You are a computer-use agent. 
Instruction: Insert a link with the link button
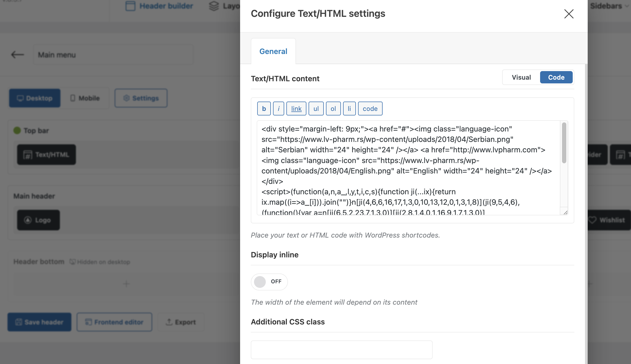click(296, 109)
